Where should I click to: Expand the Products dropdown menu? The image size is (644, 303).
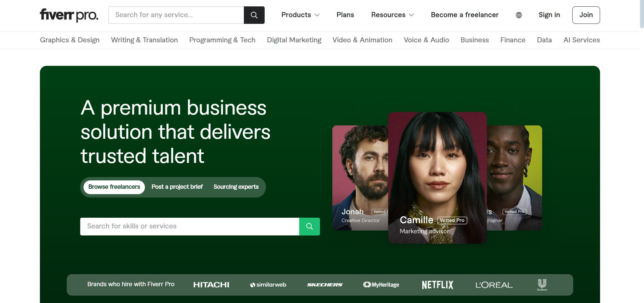coord(300,15)
